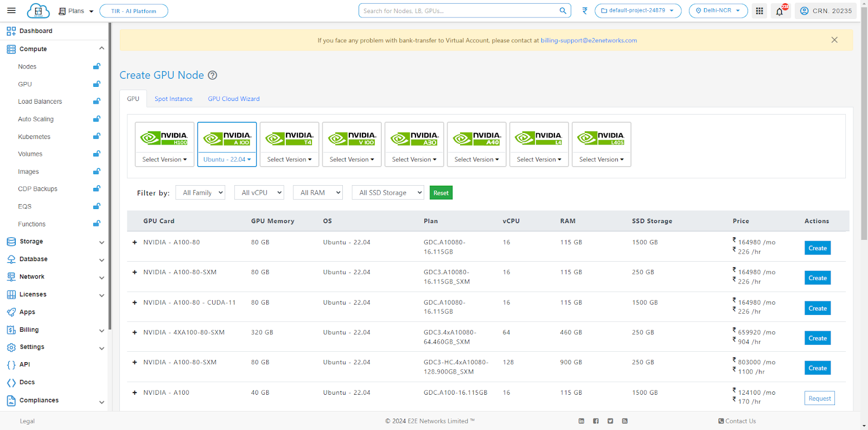
Task: Click lock icon next to Volumes
Action: (97, 154)
